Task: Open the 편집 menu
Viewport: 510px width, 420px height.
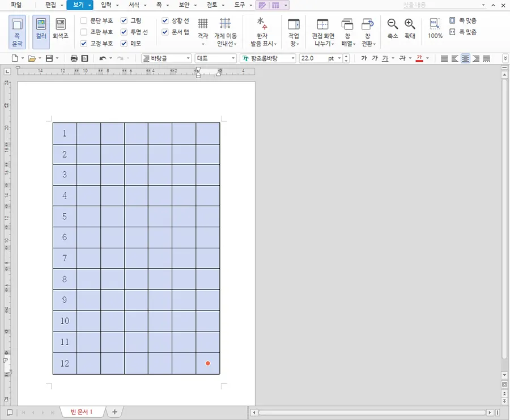Action: pyautogui.click(x=51, y=5)
